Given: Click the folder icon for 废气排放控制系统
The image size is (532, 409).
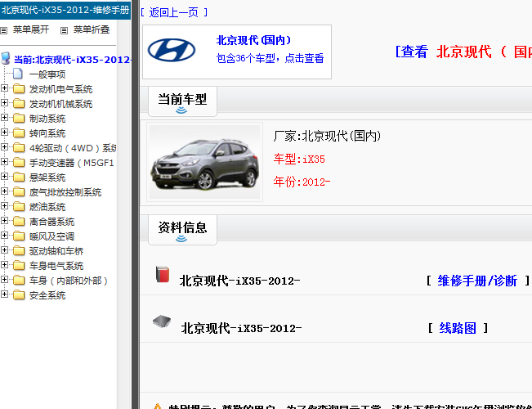Looking at the screenshot, I should (x=19, y=192).
